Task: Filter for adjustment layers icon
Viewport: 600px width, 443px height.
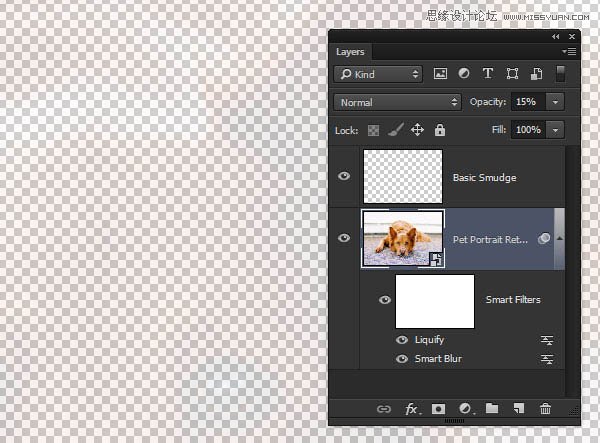Action: tap(464, 73)
